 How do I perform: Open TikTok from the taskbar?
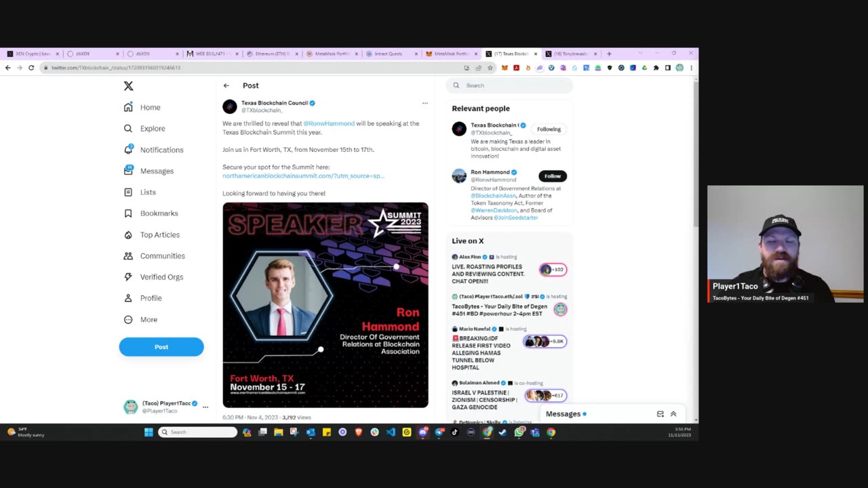pos(455,432)
